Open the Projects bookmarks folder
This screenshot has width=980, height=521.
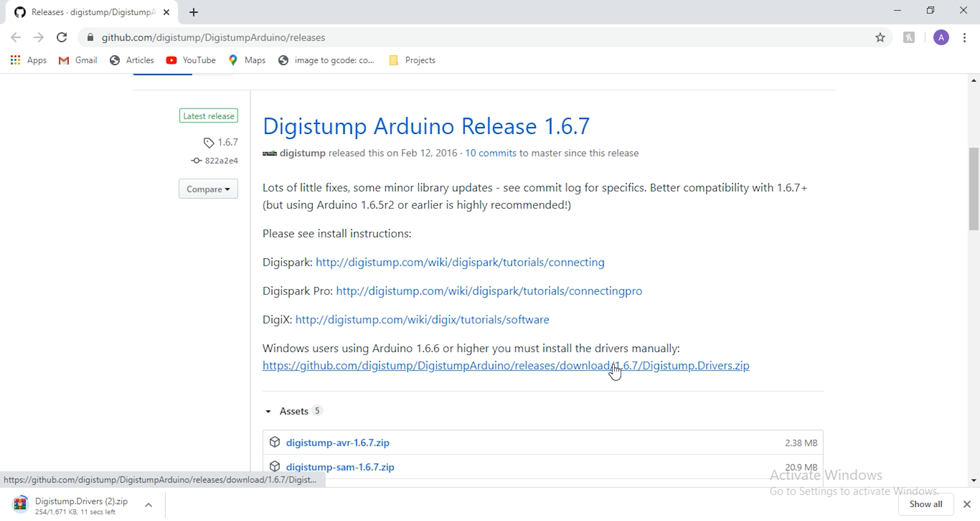[412, 60]
